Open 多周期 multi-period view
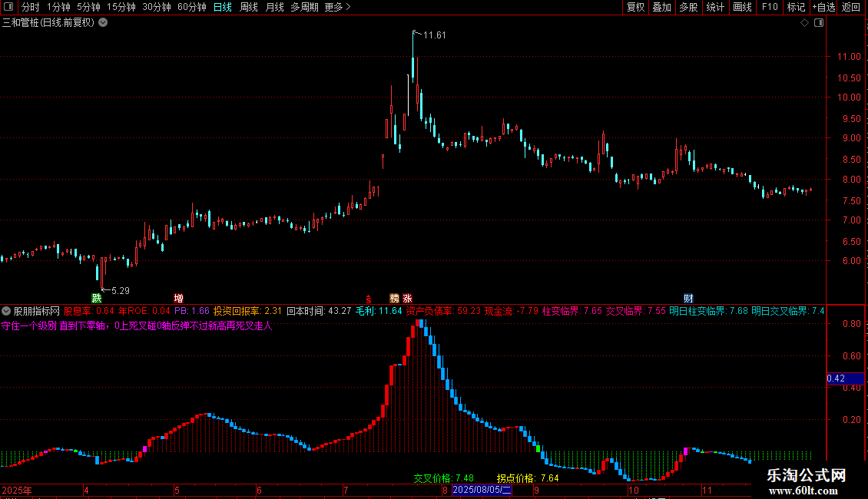 tap(304, 7)
